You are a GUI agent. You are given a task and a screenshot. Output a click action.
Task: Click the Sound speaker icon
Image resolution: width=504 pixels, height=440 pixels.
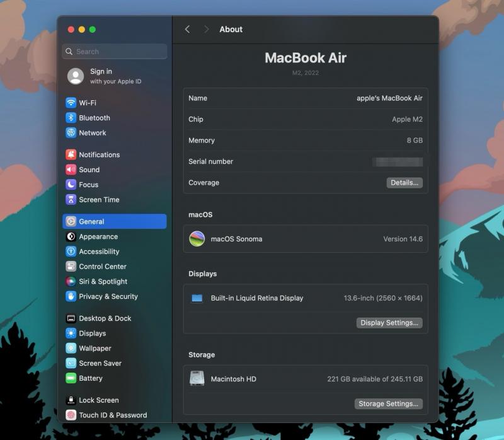point(71,170)
